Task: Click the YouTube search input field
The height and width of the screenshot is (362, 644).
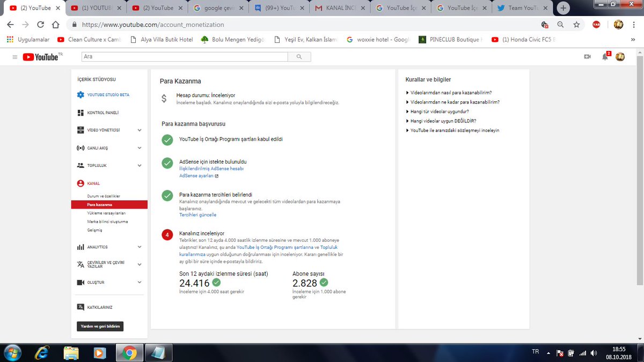Action: (x=185, y=56)
